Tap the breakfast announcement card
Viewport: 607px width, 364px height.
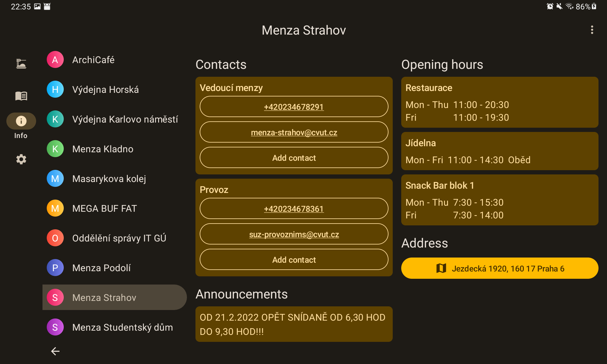[294, 324]
